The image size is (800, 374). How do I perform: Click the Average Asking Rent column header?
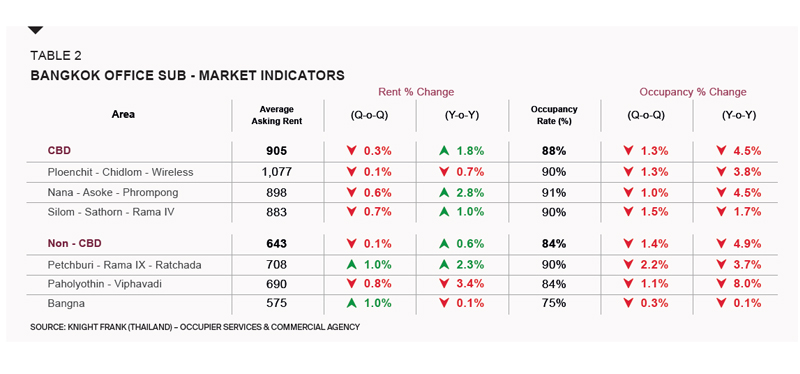[277, 115]
